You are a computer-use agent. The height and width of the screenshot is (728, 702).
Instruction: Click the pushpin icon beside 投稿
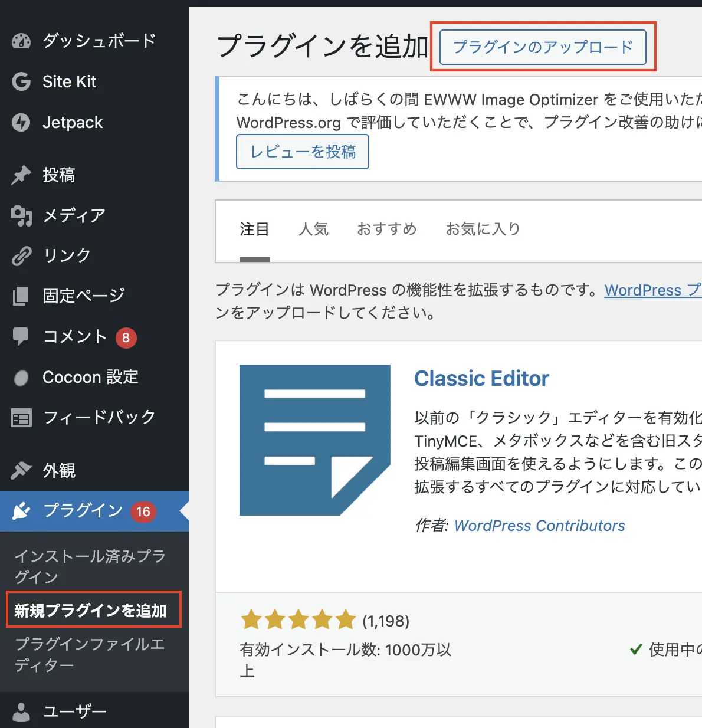(21, 175)
